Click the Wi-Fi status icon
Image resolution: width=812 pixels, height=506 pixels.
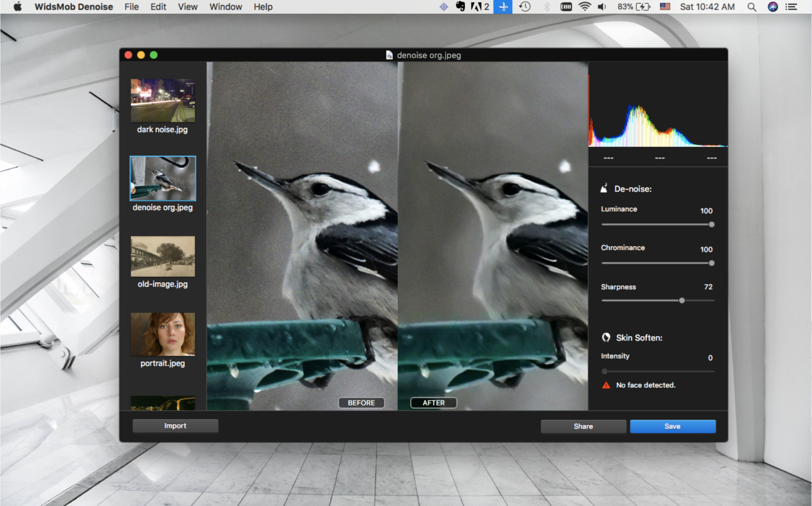pos(584,7)
